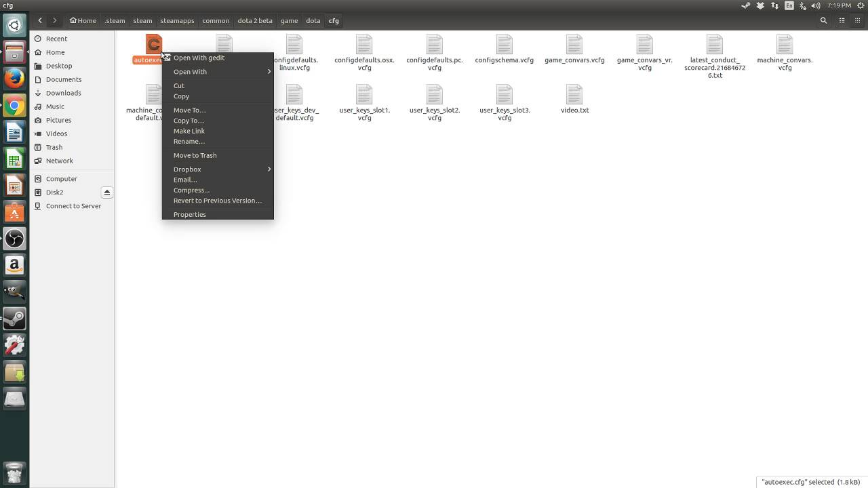Open Properties from the context menu
This screenshot has width=868, height=488.
pos(218,214)
